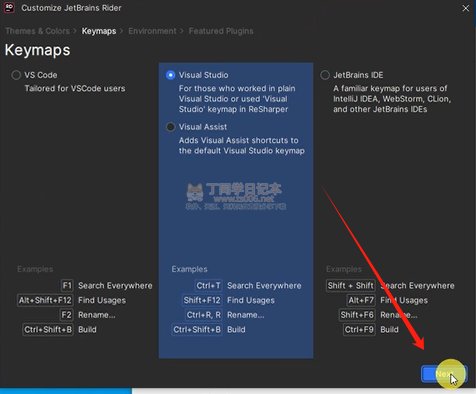Open the Keymaps breadcrumb step
Image resolution: width=476 pixels, height=394 pixels.
(x=99, y=31)
